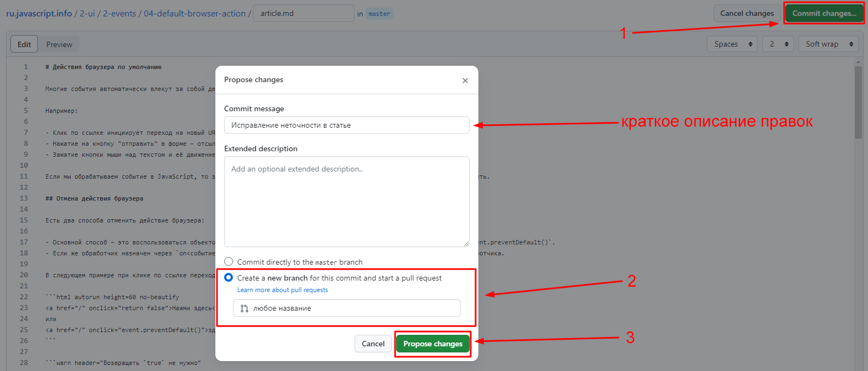This screenshot has height=371, width=868.
Task: Click the git branch icon in name field
Action: [x=244, y=309]
